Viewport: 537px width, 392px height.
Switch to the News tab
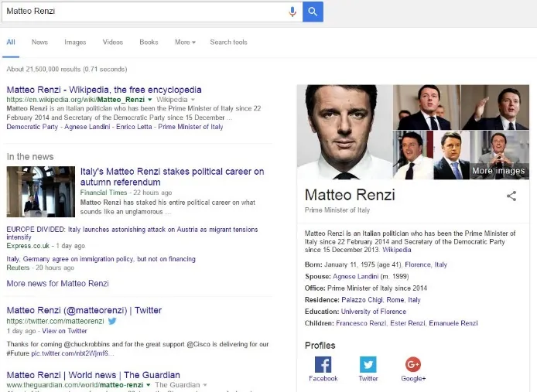click(39, 42)
